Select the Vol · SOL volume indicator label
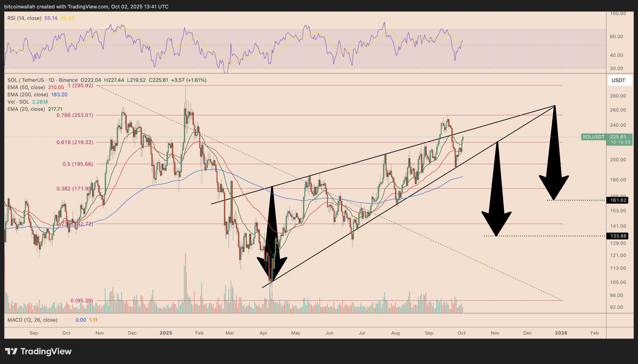 pyautogui.click(x=19, y=102)
